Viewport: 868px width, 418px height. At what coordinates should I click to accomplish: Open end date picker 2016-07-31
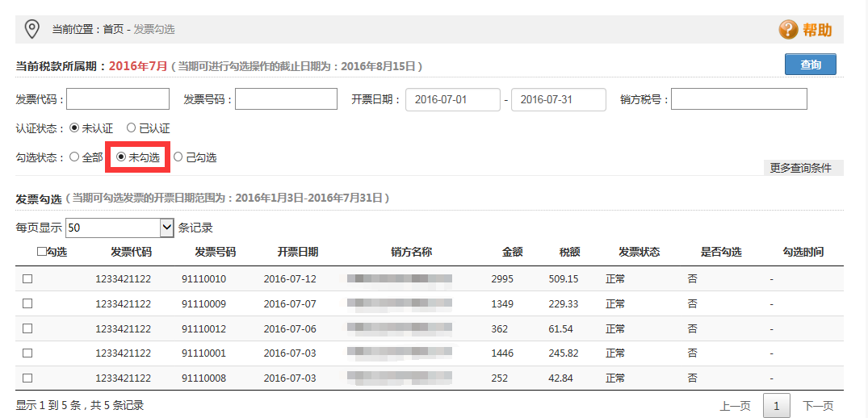click(559, 99)
